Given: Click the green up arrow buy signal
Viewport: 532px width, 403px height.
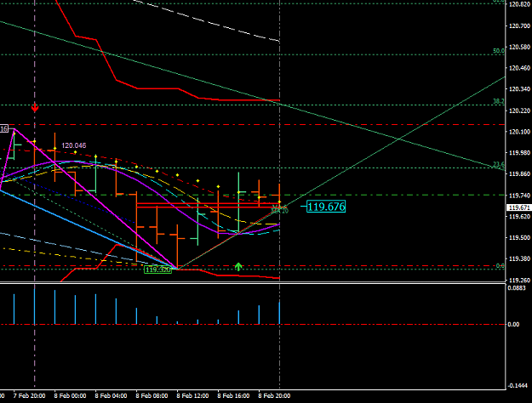Looking at the screenshot, I should click(238, 267).
